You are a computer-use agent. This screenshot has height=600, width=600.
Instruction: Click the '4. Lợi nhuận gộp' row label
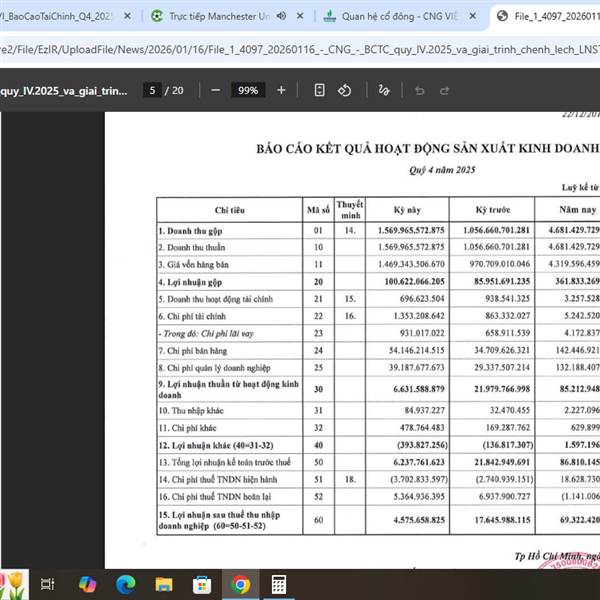[190, 282]
